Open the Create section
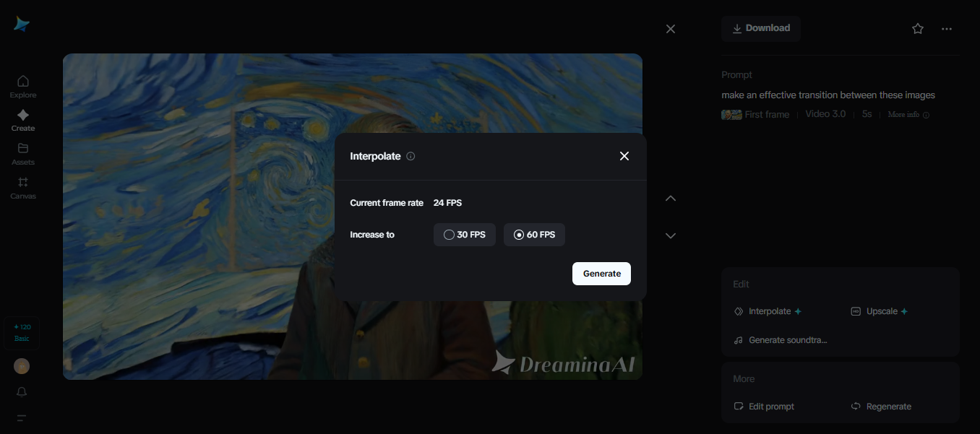 (x=23, y=120)
